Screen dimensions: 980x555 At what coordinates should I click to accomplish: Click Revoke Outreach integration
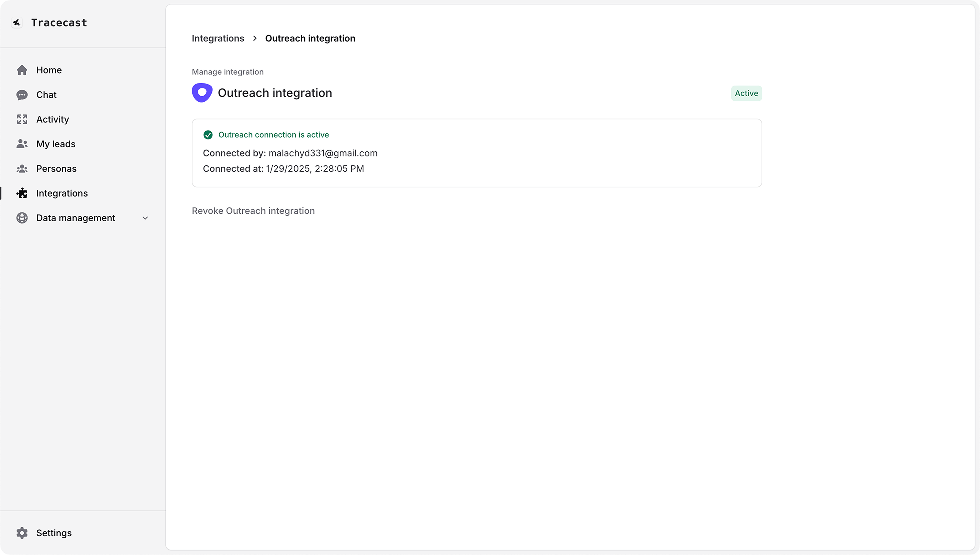point(253,211)
